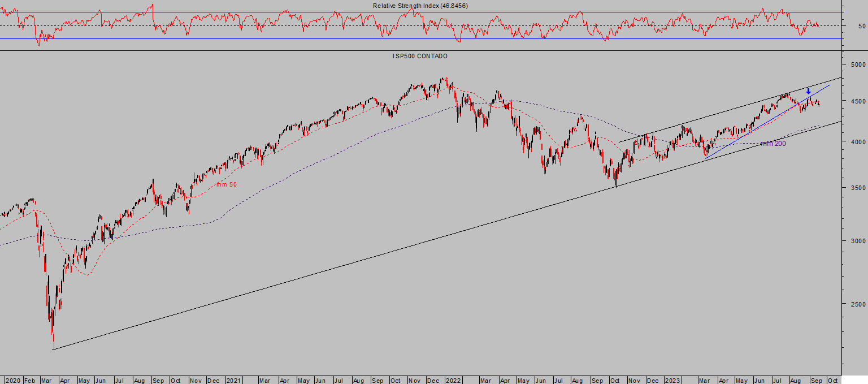Click the ISP500 CONTADO chart title
This screenshot has height=384, width=868.
point(420,56)
